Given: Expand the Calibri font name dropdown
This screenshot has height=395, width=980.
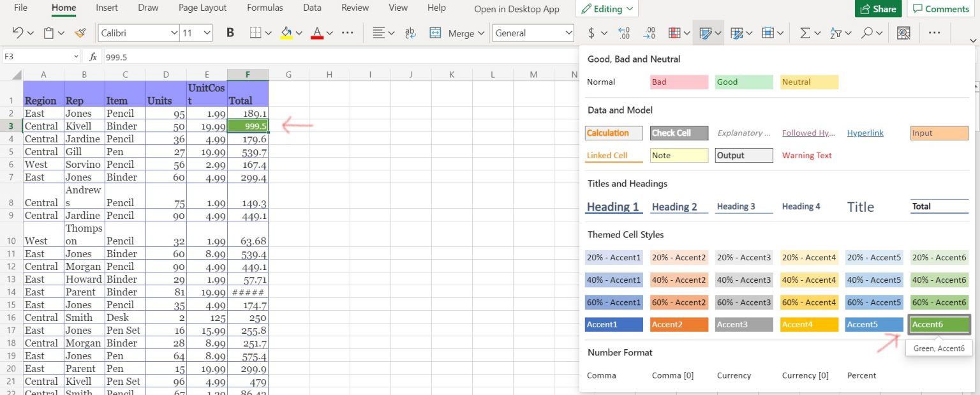Looking at the screenshot, I should coord(174,33).
